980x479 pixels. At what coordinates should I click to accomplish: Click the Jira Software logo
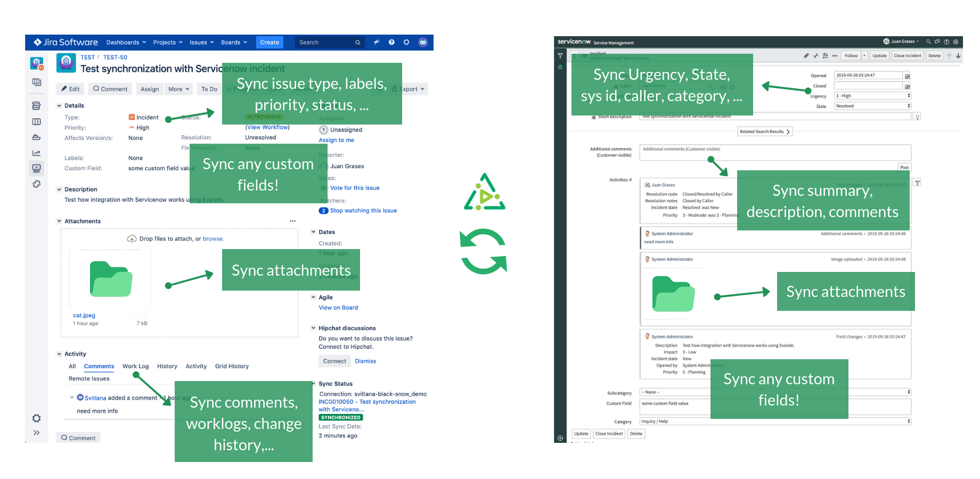(x=66, y=43)
